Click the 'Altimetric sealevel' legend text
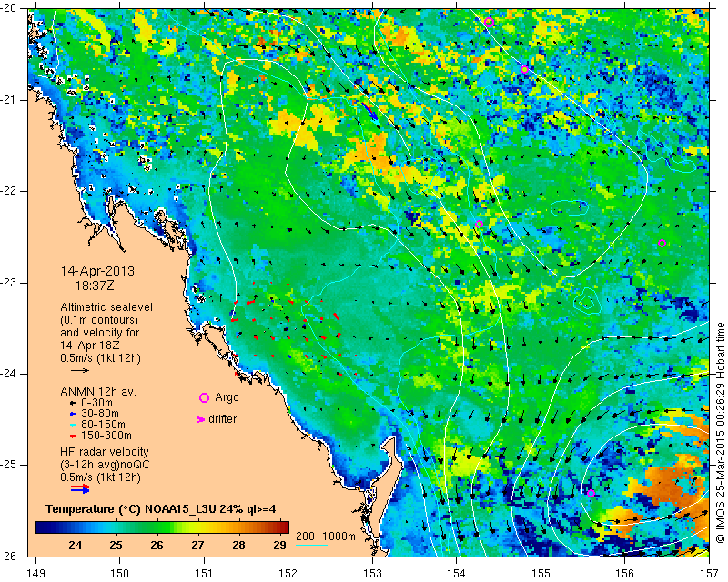Screen dimensions: 728x582 click(106, 307)
